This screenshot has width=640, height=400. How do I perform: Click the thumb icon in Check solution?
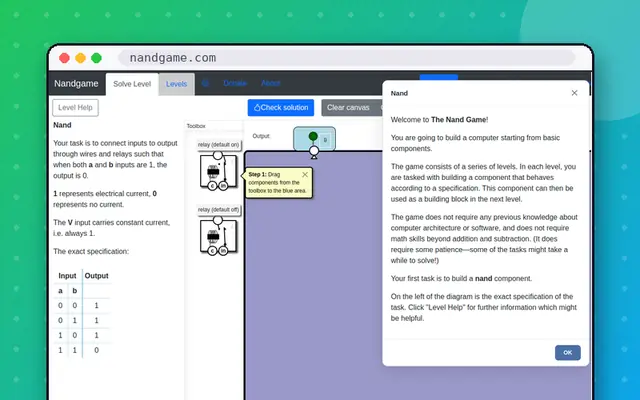(x=257, y=108)
